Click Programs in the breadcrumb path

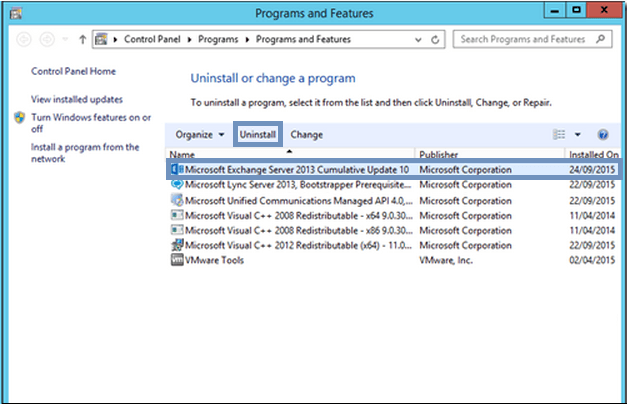[218, 39]
